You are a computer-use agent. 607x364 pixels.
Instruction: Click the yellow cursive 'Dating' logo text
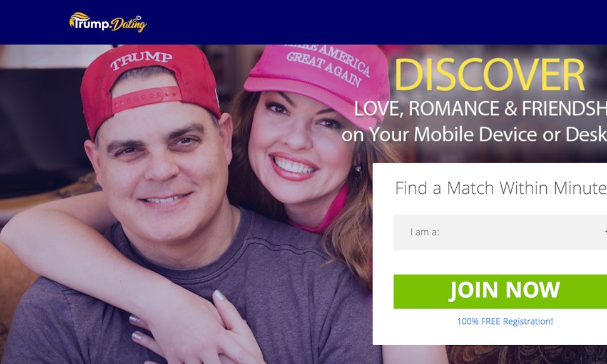[129, 25]
